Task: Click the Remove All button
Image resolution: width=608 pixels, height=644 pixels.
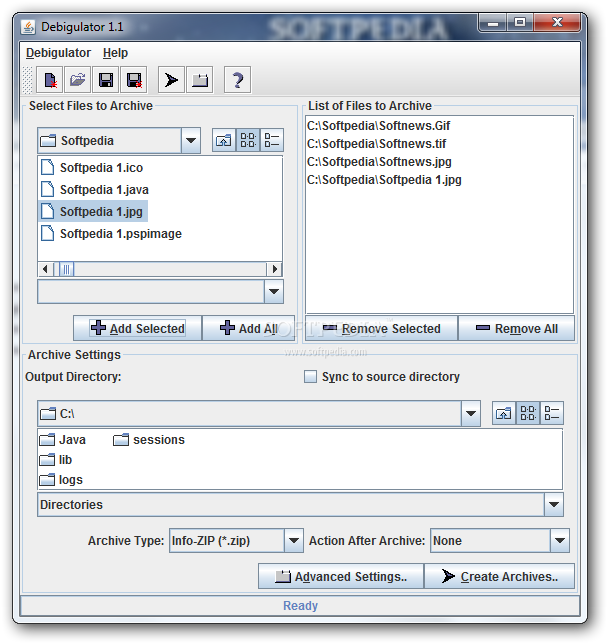Action: pyautogui.click(x=516, y=328)
